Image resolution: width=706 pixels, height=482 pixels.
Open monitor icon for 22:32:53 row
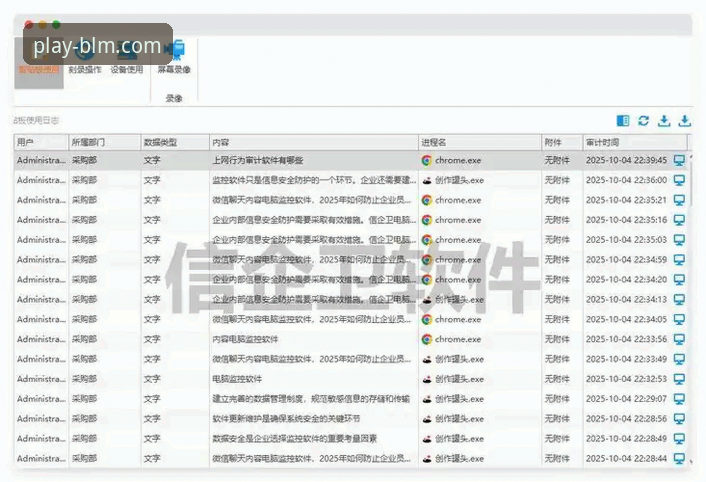point(679,379)
